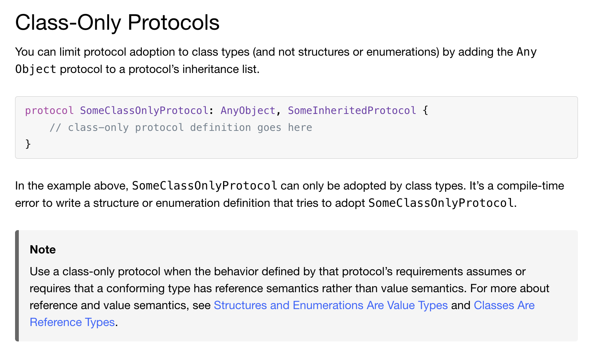
Task: Click the class-only protocol definition comment line
Action: tap(181, 127)
